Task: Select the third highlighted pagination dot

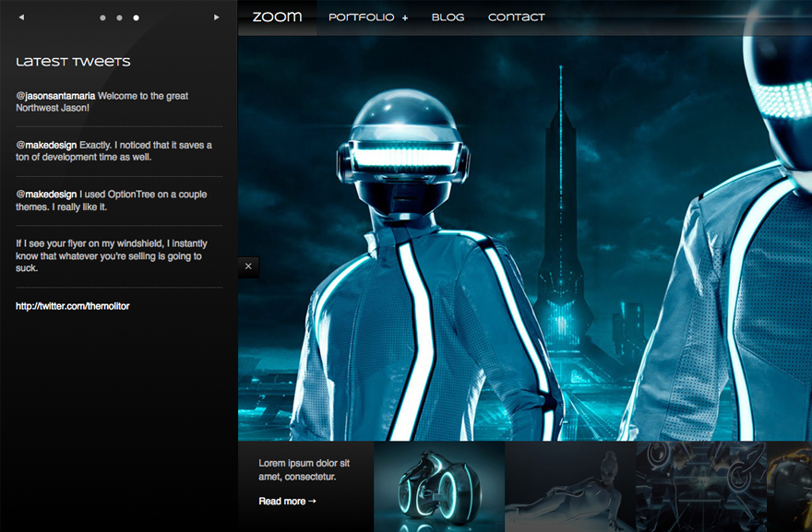Action: point(137,18)
